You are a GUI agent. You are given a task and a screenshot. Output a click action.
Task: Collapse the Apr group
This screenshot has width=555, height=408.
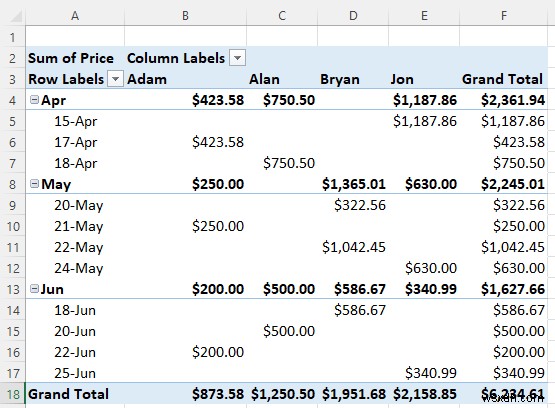click(34, 100)
